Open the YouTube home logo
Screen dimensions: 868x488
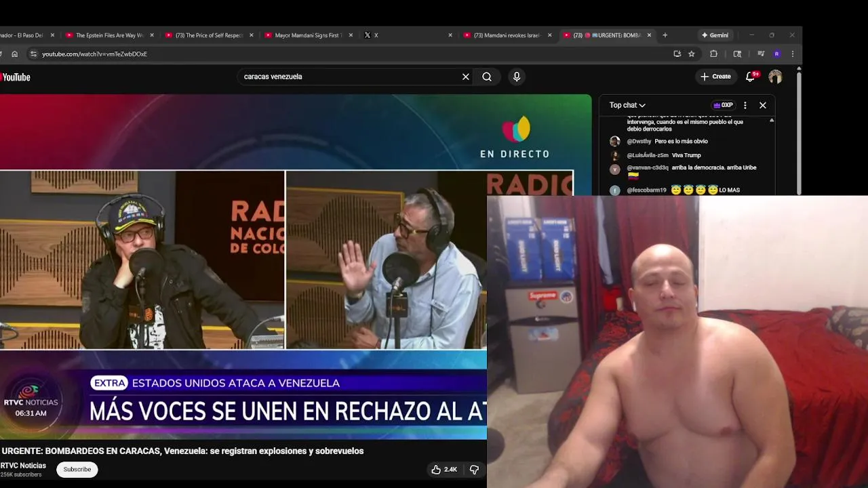[x=15, y=77]
